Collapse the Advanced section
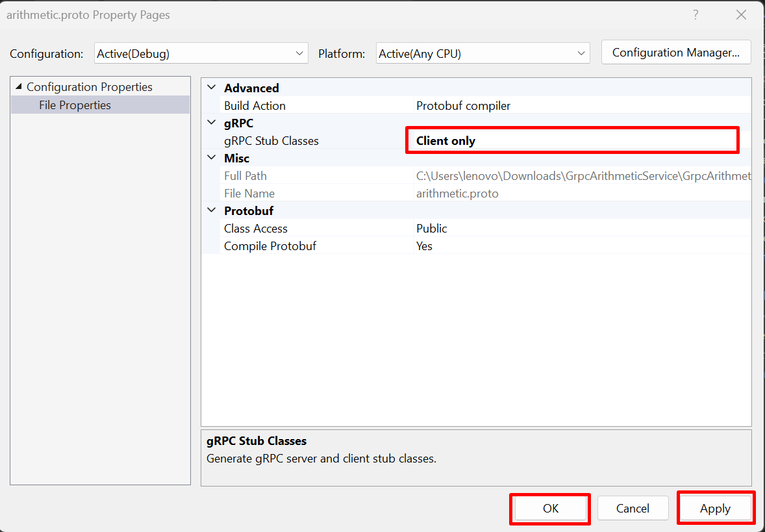Screen dimensions: 765x532 coord(210,87)
